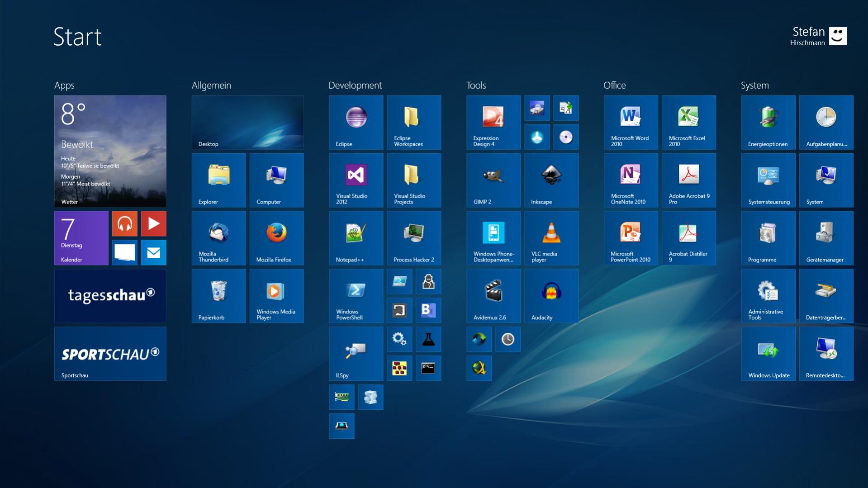Open the small blue letter B tile
Screen dimensions: 868x488
click(429, 310)
